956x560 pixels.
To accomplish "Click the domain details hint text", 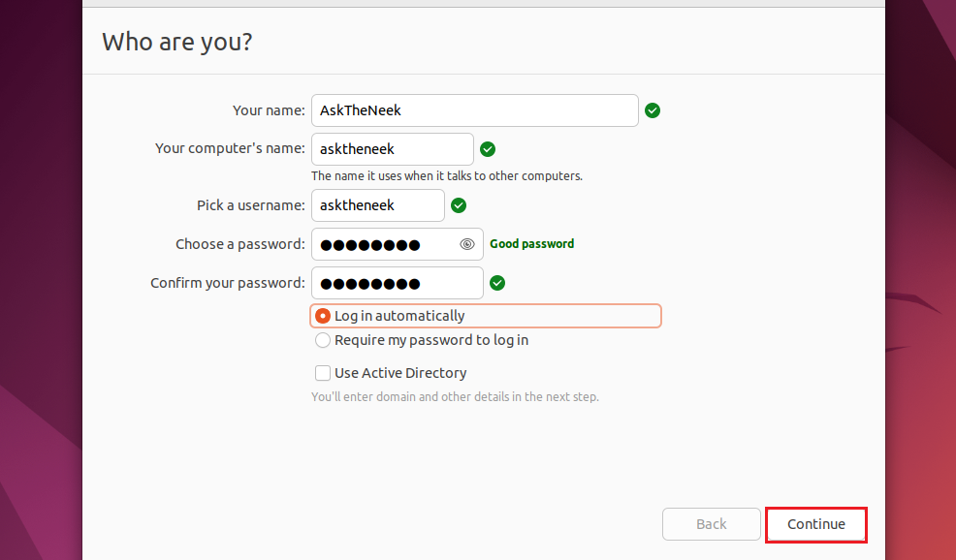I will click(x=455, y=396).
